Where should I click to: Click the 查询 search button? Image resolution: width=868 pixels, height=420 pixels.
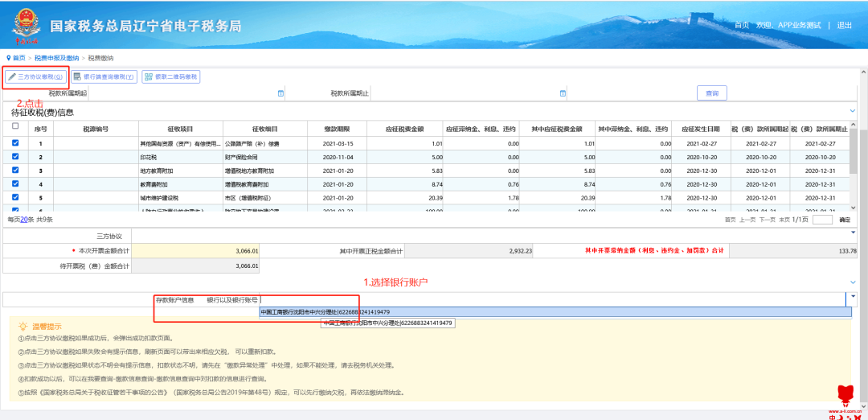click(711, 93)
